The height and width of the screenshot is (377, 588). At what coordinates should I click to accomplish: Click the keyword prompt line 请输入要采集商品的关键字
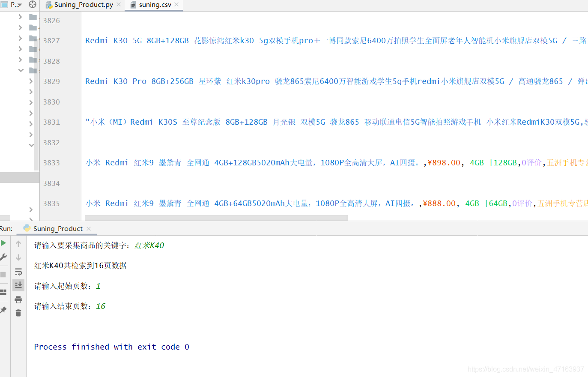coord(81,245)
